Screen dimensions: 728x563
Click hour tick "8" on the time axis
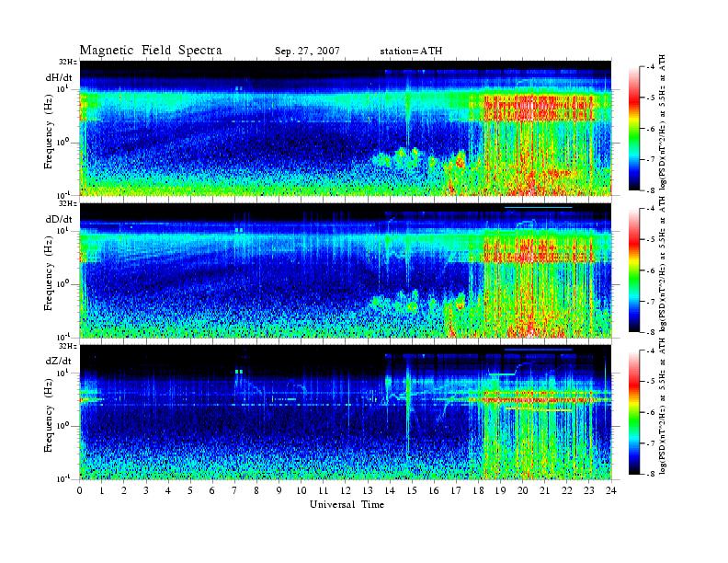click(x=256, y=490)
